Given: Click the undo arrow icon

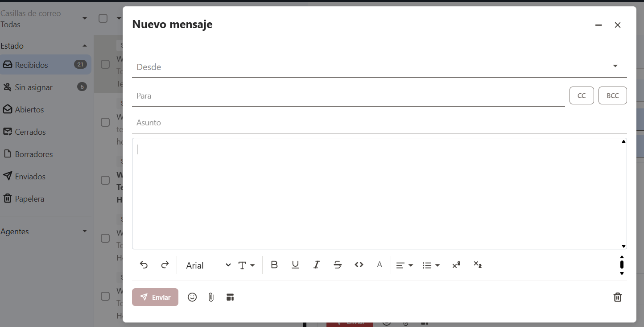Looking at the screenshot, I should (x=144, y=265).
